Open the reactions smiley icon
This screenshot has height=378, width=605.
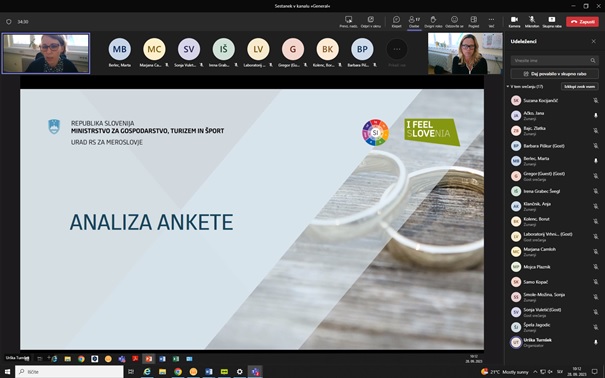click(454, 22)
